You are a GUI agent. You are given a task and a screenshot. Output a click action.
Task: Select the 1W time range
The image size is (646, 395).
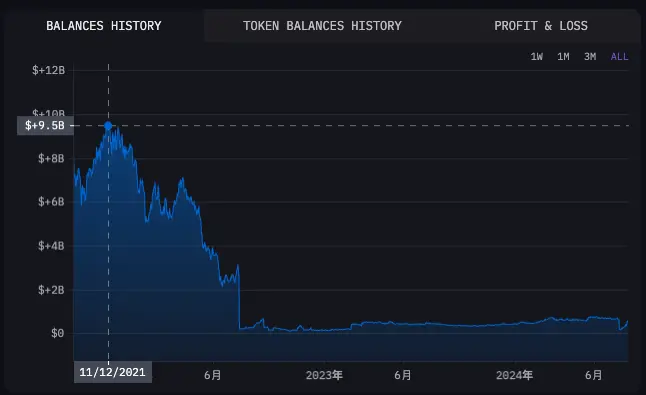536,57
